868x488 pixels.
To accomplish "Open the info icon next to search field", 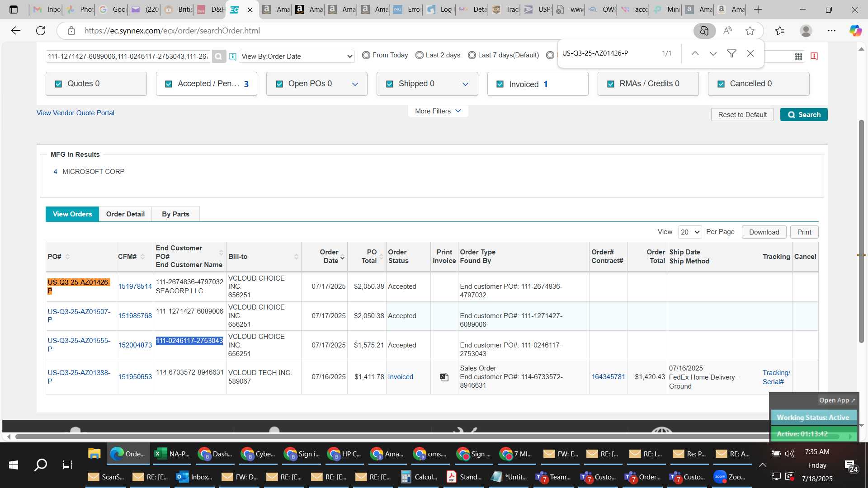I will [233, 56].
